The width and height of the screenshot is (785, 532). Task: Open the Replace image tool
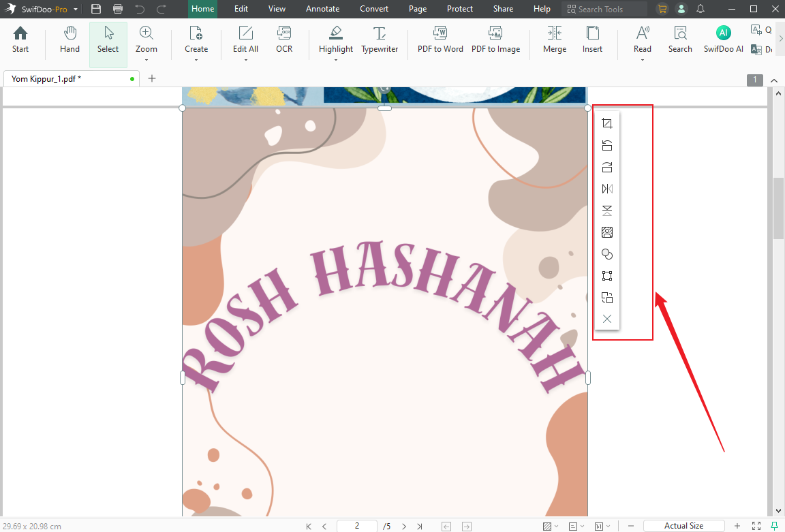click(606, 232)
